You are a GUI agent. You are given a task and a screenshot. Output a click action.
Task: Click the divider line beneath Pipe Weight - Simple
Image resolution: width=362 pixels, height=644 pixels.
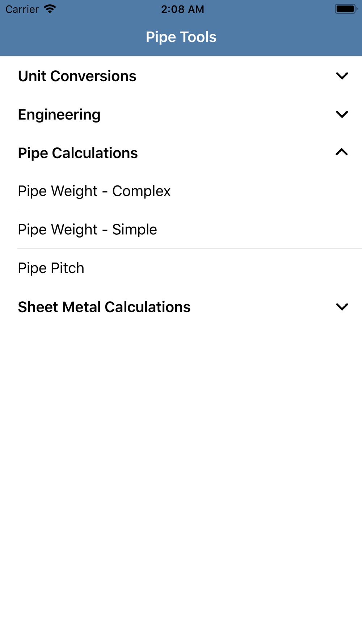tap(190, 248)
